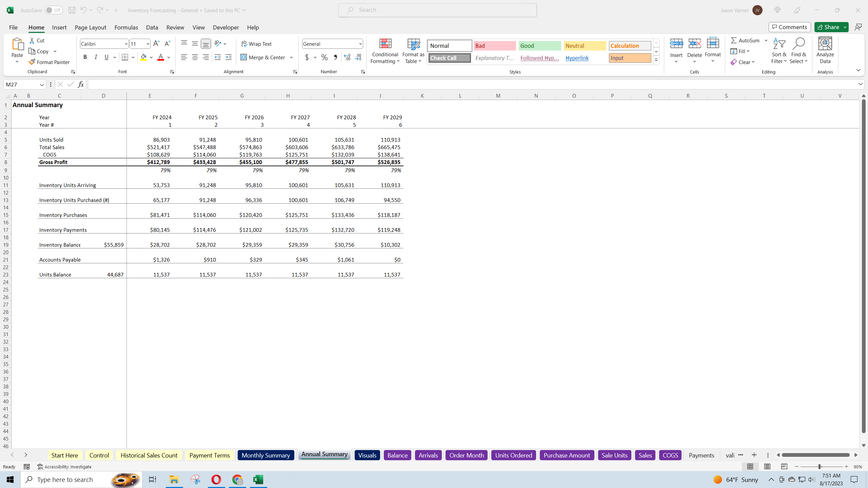The height and width of the screenshot is (488, 868).
Task: Open the Monthly Summary sheet tab
Action: click(x=265, y=455)
